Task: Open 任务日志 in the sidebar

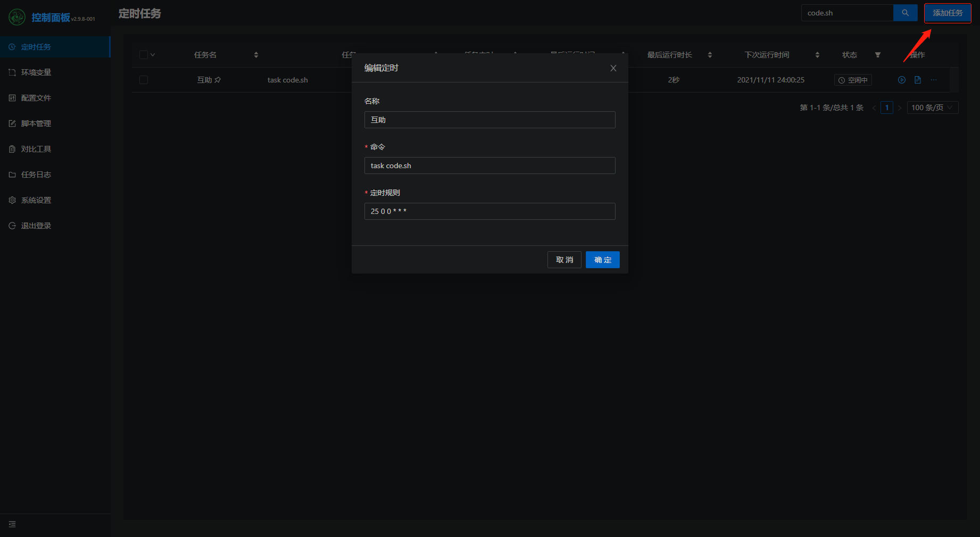Action: 55,175
